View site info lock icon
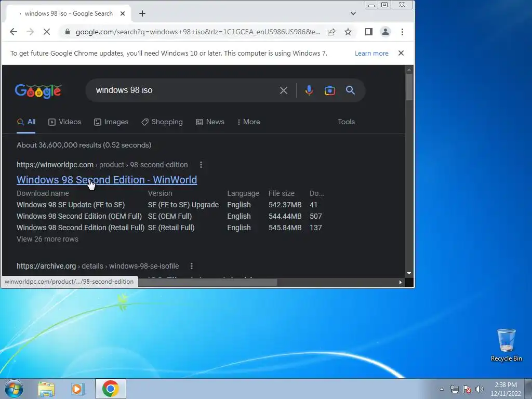 68,32
